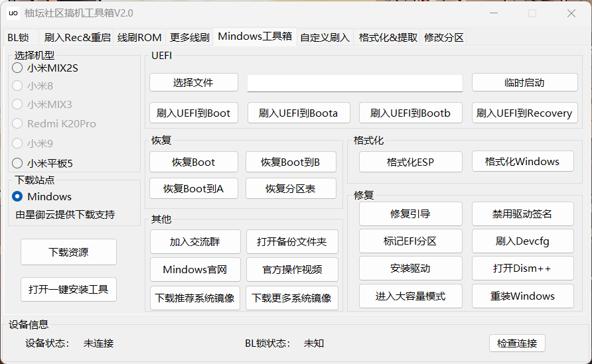Minimize the toolbox window
The image size is (592, 364).
pyautogui.click(x=493, y=13)
